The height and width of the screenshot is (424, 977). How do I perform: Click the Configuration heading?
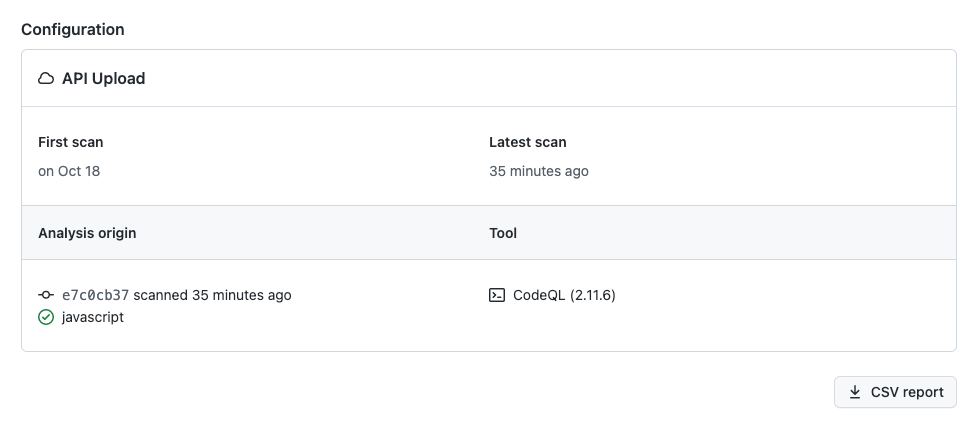(72, 29)
